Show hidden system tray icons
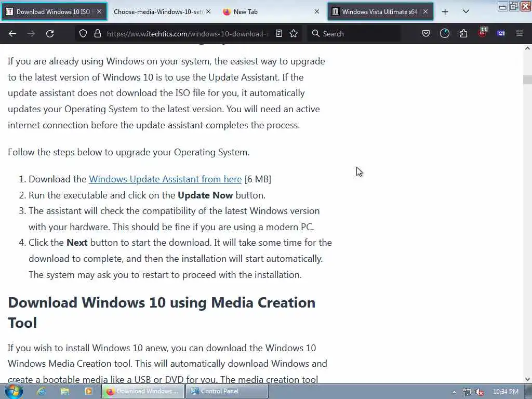The height and width of the screenshot is (399, 532). coord(454,392)
